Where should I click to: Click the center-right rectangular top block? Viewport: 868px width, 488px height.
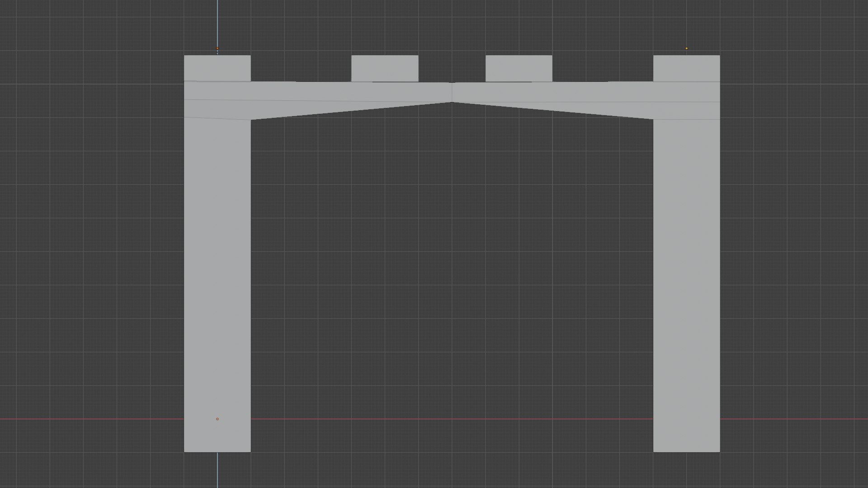click(519, 68)
